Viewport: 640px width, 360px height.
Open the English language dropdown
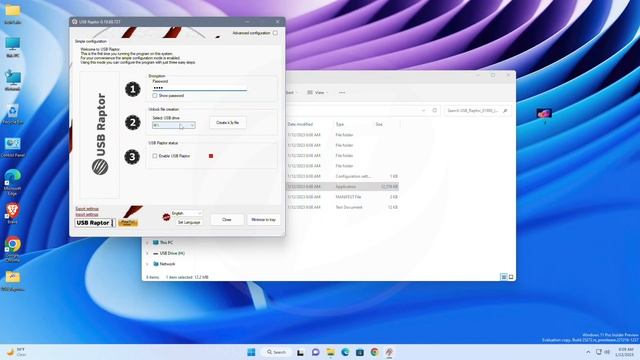(x=187, y=213)
